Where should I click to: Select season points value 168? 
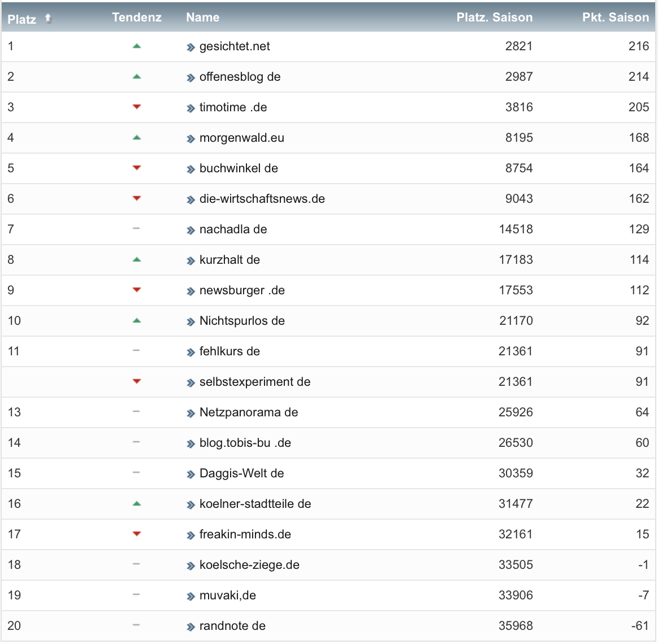[639, 138]
